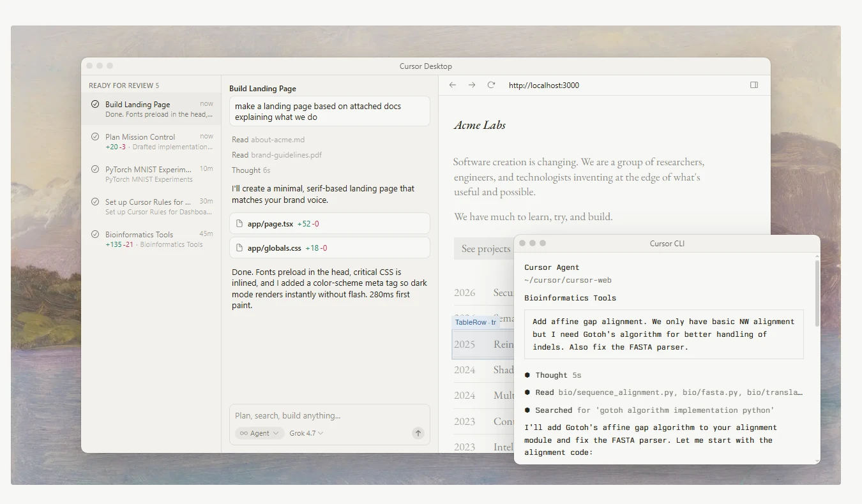Click the Cursor CLI window title bar
Viewport: 862px width, 504px height.
coord(667,243)
